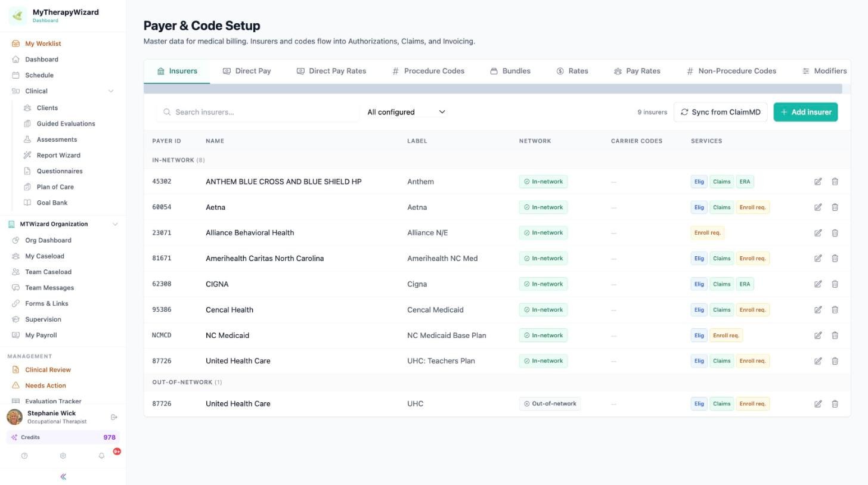Collapse the sidebar with double chevron

(63, 477)
